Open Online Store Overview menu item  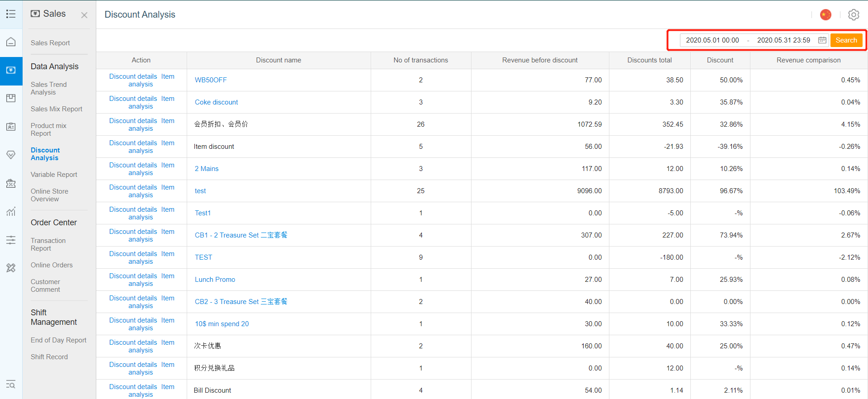point(49,195)
